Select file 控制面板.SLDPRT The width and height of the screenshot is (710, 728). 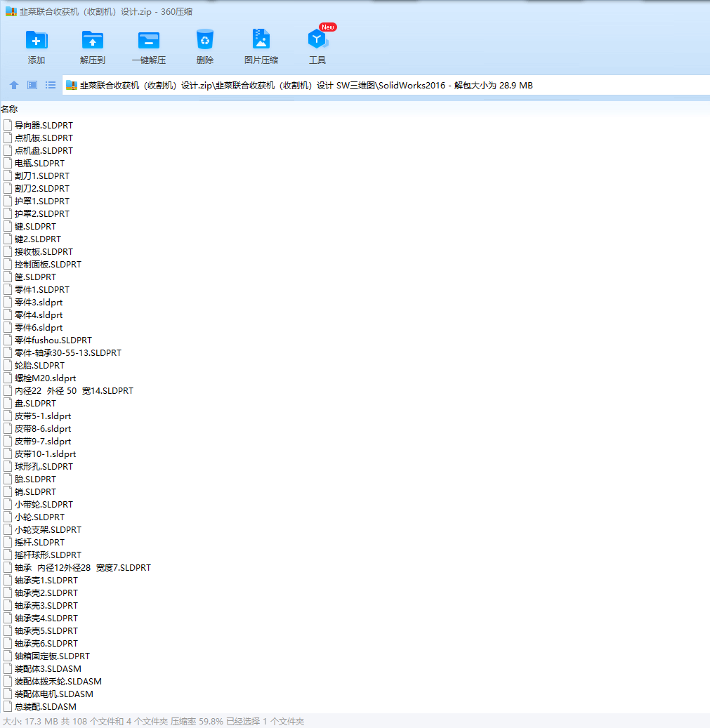pos(48,264)
